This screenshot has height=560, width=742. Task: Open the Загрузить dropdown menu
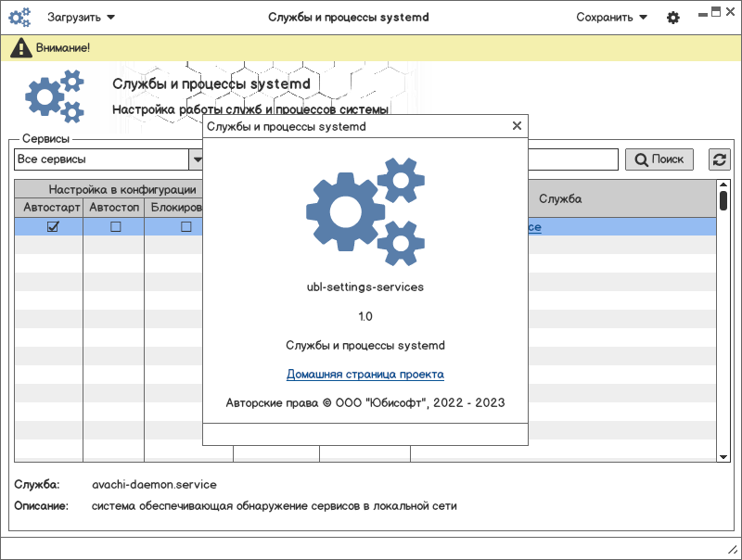click(82, 18)
